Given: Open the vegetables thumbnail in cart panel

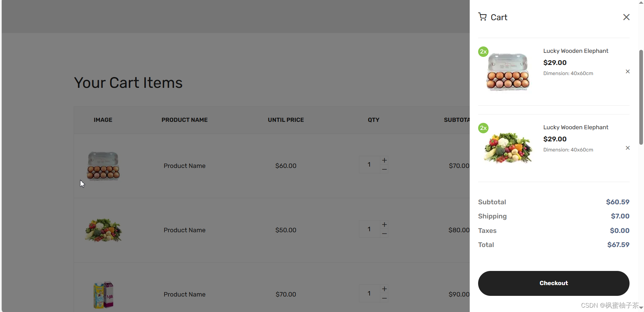Looking at the screenshot, I should coord(508,148).
